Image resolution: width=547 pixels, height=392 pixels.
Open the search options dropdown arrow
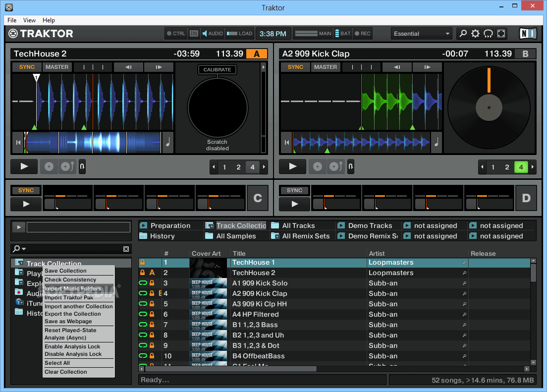[x=24, y=249]
